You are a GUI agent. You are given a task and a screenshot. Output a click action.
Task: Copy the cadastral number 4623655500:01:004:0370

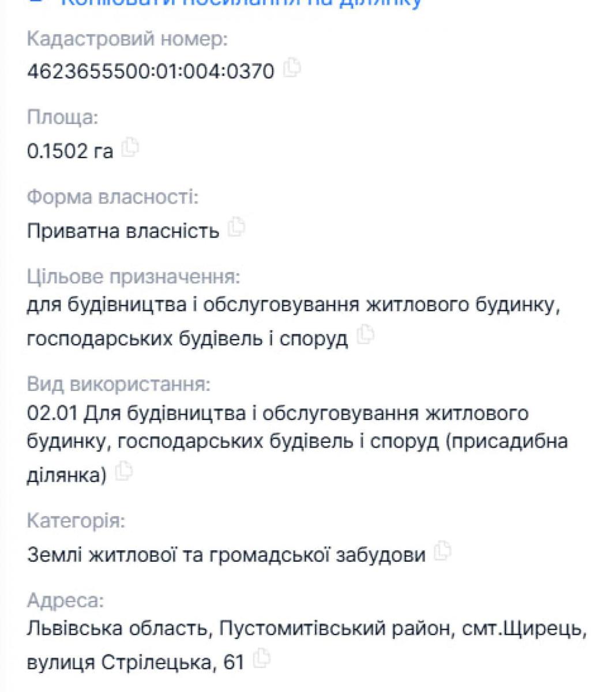(292, 68)
